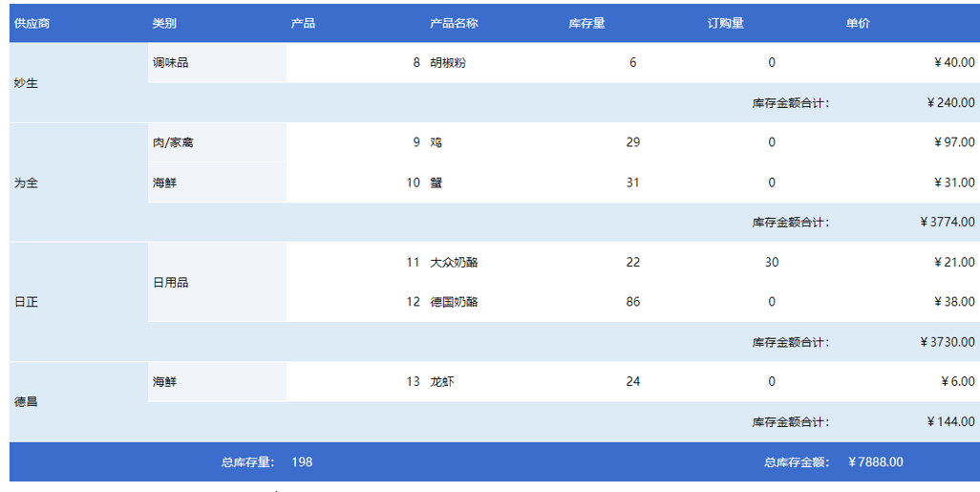This screenshot has height=492, width=980.
Task: Click subtotal amount ¥3730.00
Action: [x=948, y=342]
